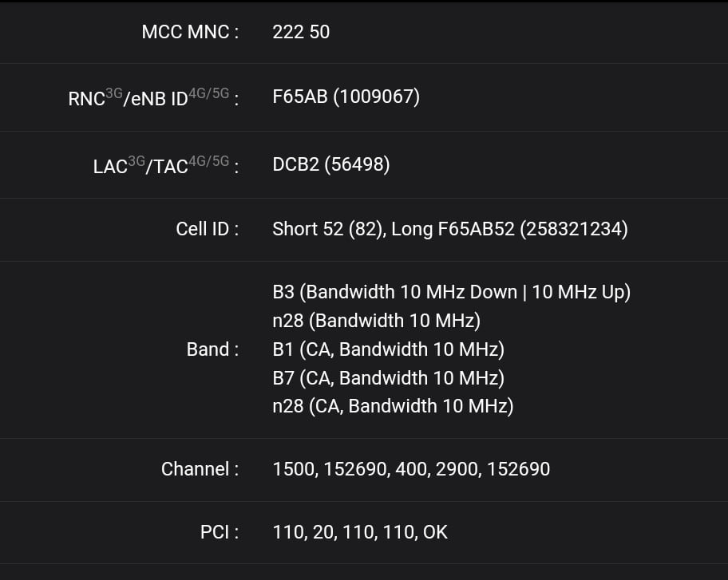Click the Channel label
This screenshot has height=580, width=728.
[x=200, y=469]
